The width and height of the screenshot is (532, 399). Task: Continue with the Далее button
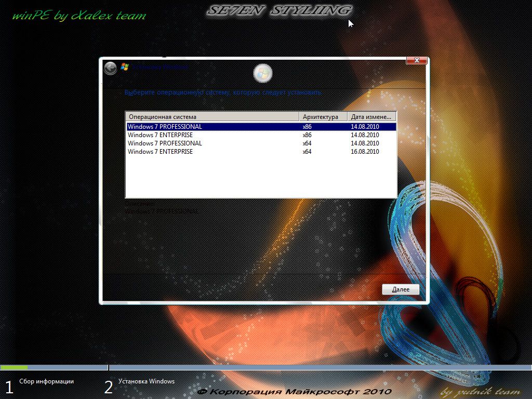401,289
